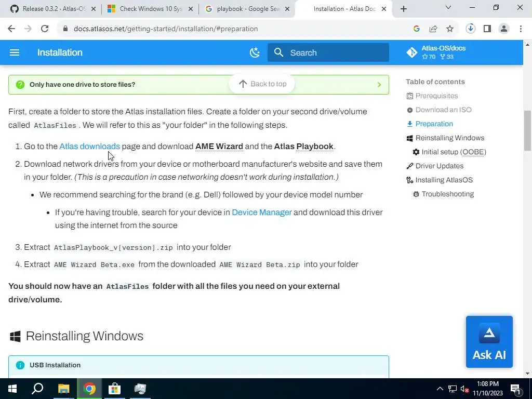Go to Prerequisites in table of contents
The image size is (532, 399).
coord(436,96)
